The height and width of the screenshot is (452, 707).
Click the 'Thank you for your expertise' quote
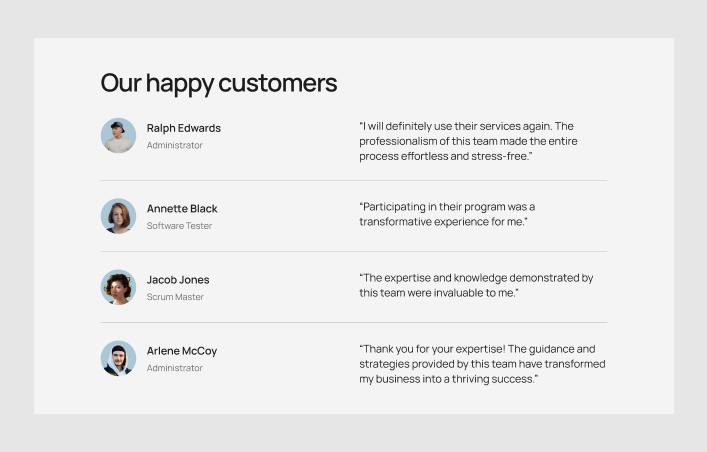[482, 364]
